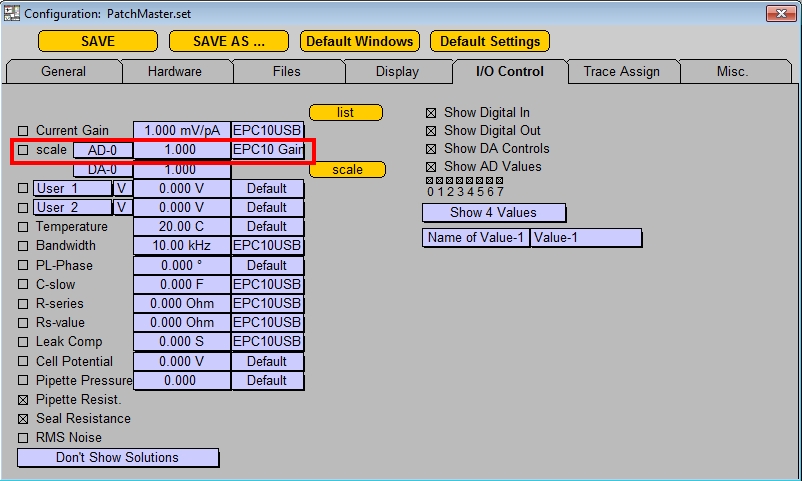Enable the Current Gain checkbox
Screen dimensions: 802x481
point(23,131)
